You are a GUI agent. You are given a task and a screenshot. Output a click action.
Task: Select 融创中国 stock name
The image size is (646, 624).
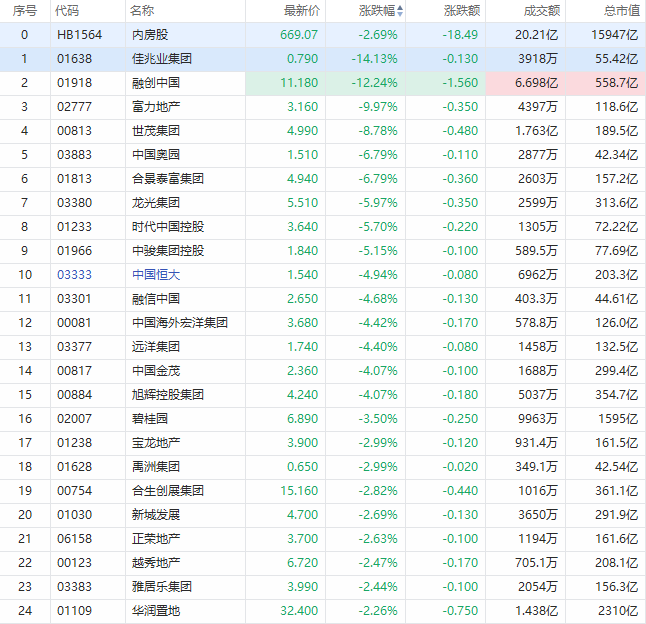[156, 83]
